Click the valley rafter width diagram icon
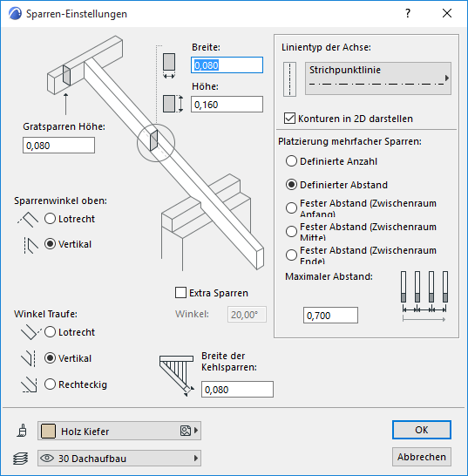The width and height of the screenshot is (468, 476). [177, 376]
